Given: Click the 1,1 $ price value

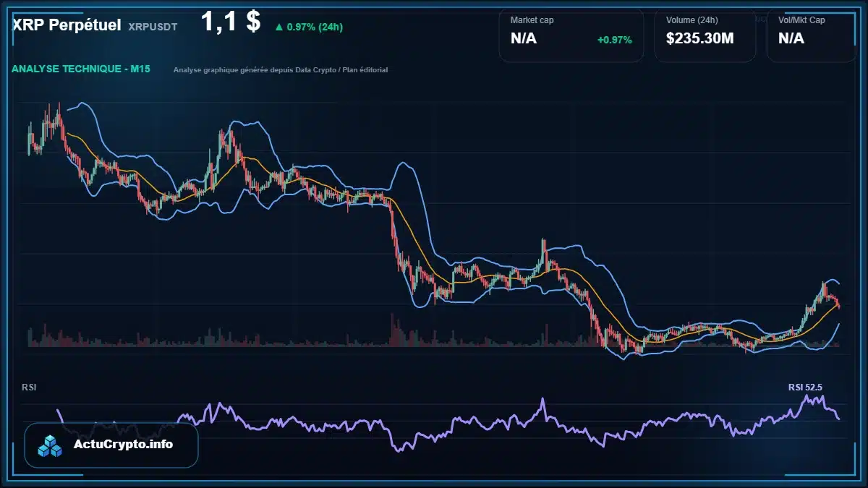Looking at the screenshot, I should [231, 22].
